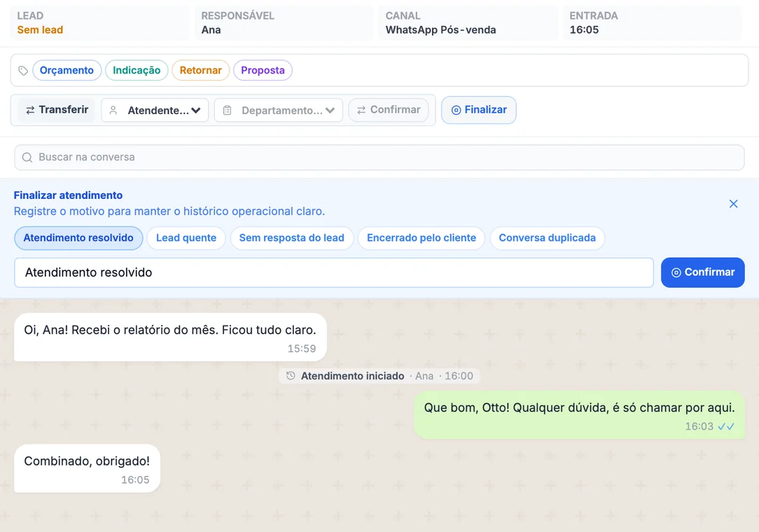
Task: Choose Encerrado pelo cliente reason
Action: pos(422,238)
